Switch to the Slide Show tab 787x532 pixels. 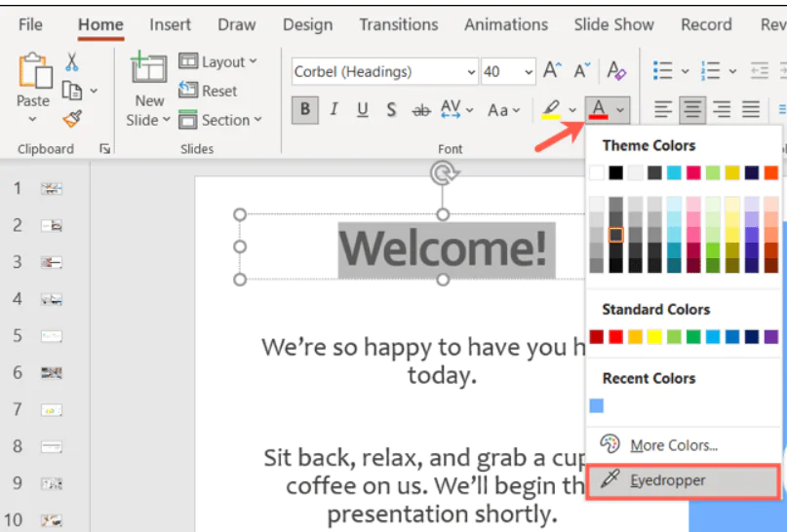click(613, 24)
